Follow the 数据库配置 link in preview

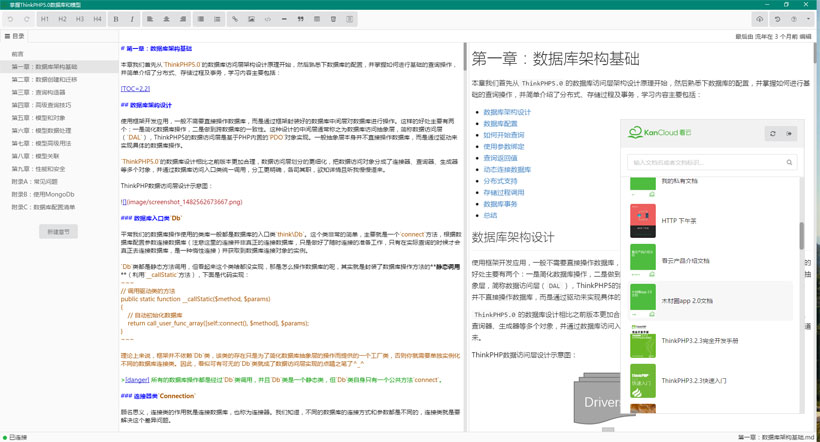(507, 123)
